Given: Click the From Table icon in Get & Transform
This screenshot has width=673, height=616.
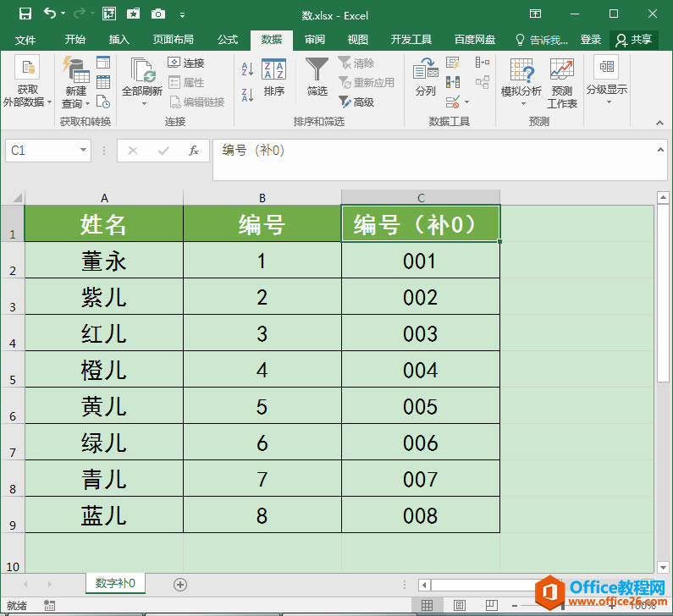Looking at the screenshot, I should 103,82.
